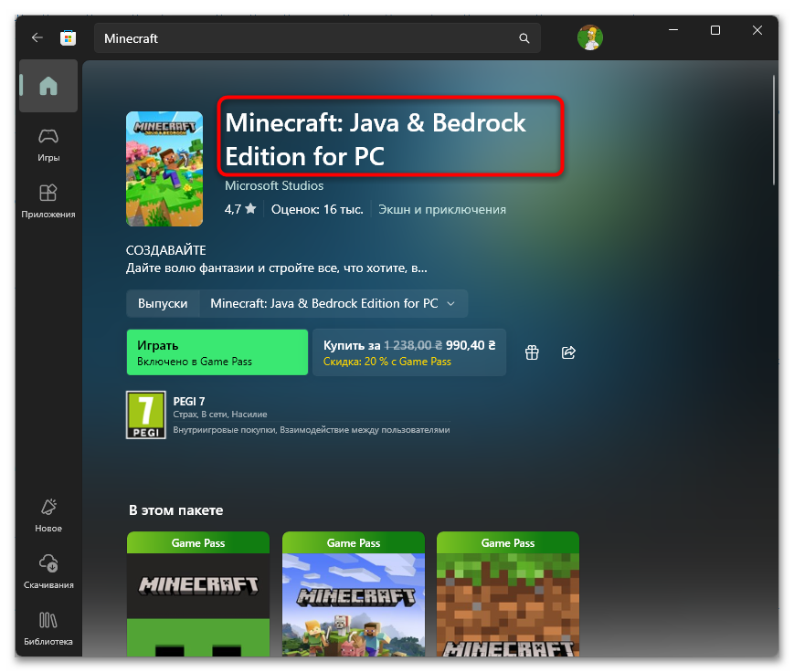Click the PEGI 7 rating badge
This screenshot has width=794, height=672.
(x=146, y=415)
